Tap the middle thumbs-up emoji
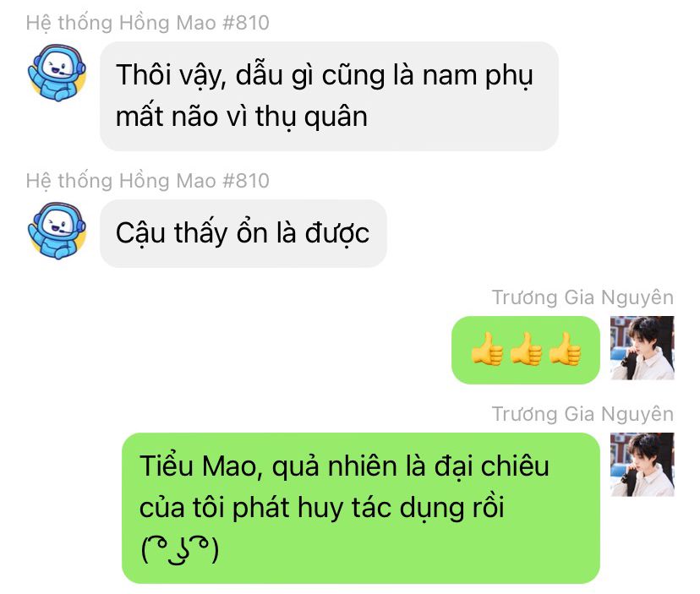Image resolution: width=700 pixels, height=594 pixels. tap(526, 349)
